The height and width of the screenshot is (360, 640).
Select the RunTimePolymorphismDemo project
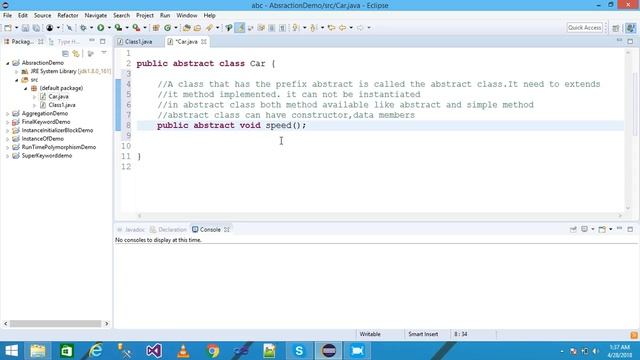coord(58,147)
